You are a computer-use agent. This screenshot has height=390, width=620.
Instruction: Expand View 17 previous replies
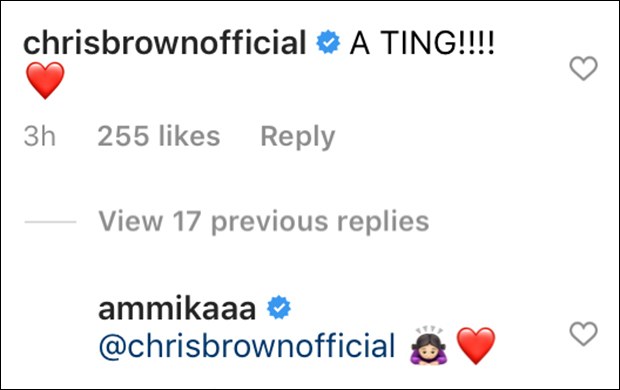(x=264, y=221)
